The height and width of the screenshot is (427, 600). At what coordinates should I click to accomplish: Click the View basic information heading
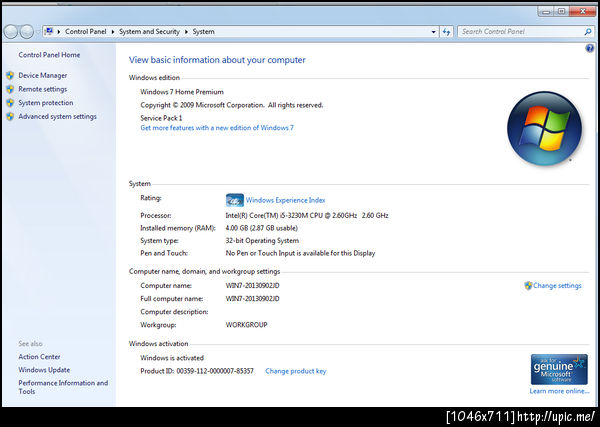[x=217, y=60]
